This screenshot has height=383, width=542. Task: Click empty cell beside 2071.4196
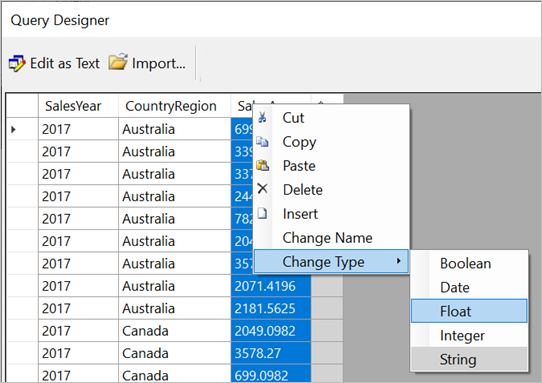327,286
